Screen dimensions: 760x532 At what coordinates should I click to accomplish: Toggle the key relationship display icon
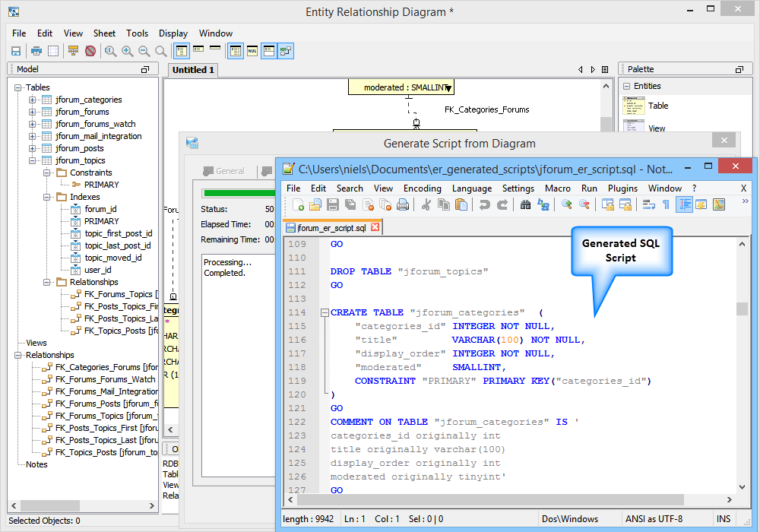coord(286,51)
